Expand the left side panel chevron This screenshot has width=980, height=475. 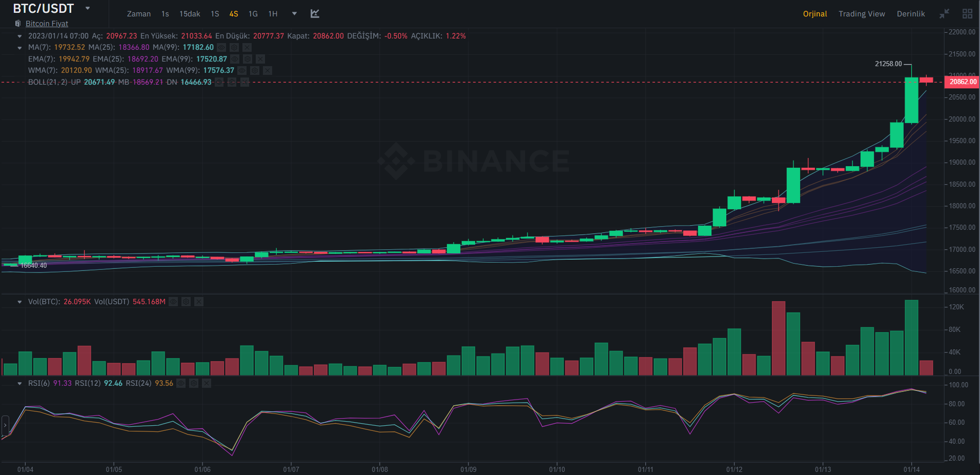[5, 425]
